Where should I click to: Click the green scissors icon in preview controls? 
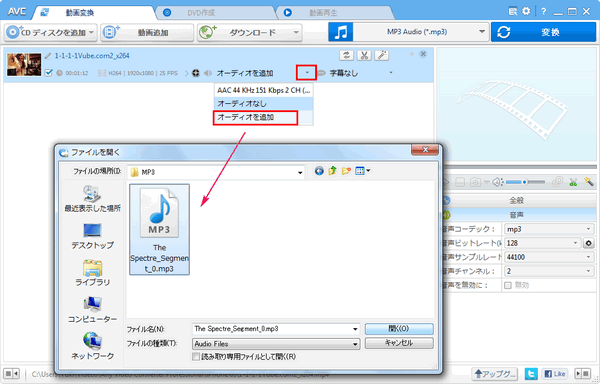[573, 182]
